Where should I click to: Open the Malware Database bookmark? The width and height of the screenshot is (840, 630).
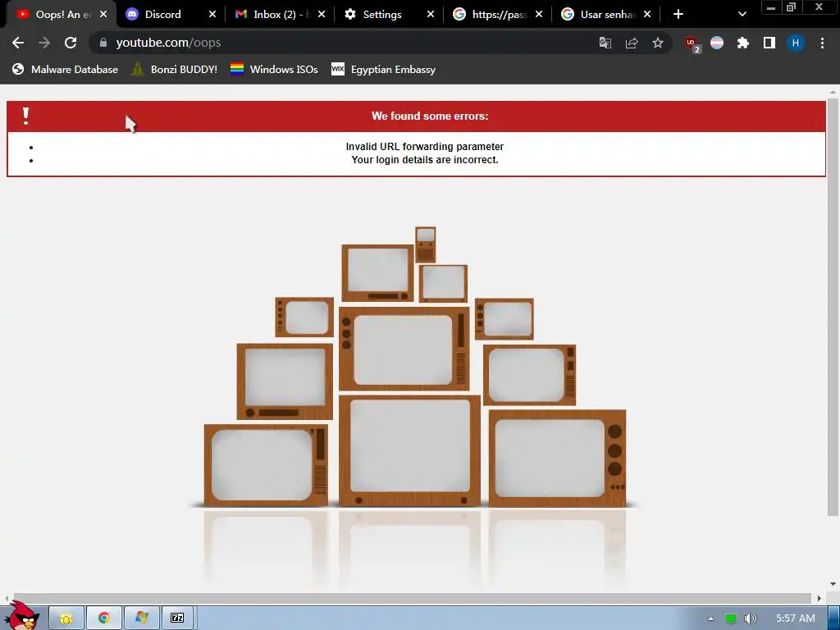coord(65,69)
